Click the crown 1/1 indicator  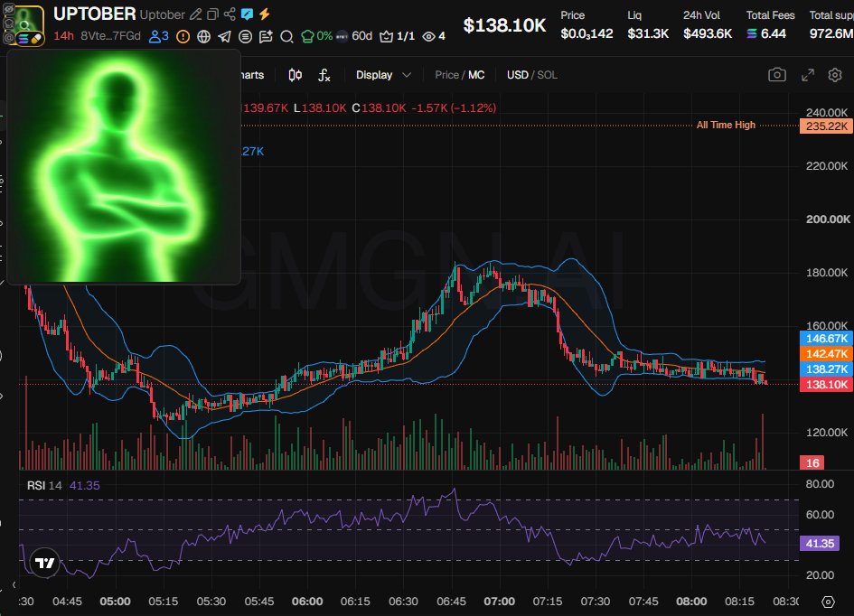tap(397, 36)
